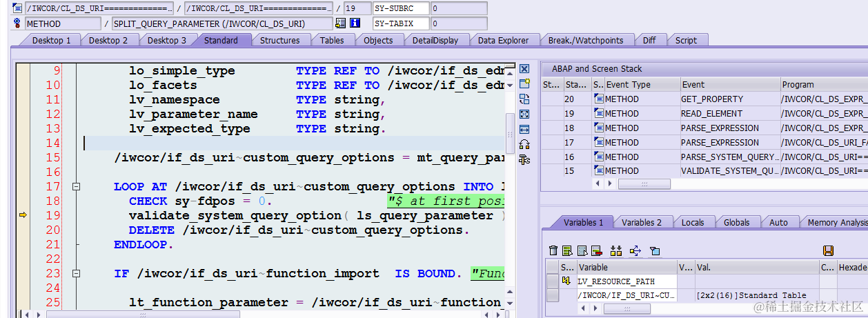Click the source icon in READ_ELEMENT stack row
868x318 pixels.
(x=598, y=113)
